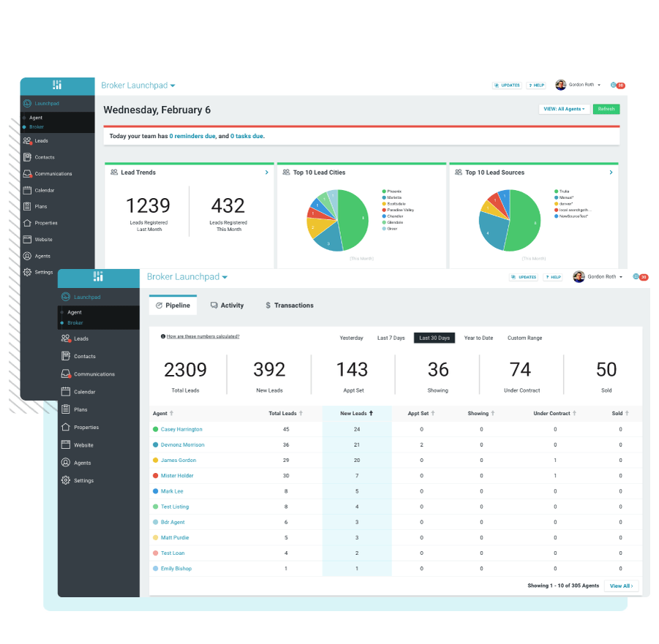This screenshot has height=644, width=659.
Task: Select Custom Range filter
Action: point(524,338)
